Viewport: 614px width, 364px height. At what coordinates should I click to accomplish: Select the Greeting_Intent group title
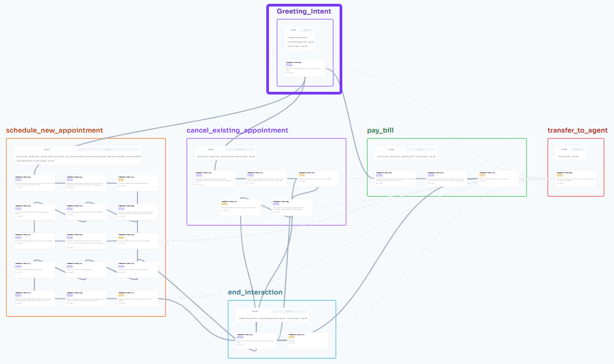tap(304, 11)
